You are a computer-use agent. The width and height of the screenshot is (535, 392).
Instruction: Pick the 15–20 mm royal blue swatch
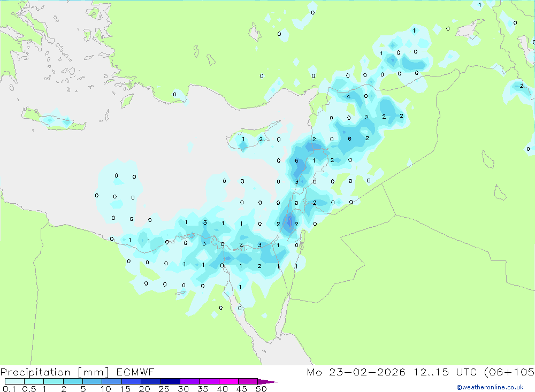point(131,381)
